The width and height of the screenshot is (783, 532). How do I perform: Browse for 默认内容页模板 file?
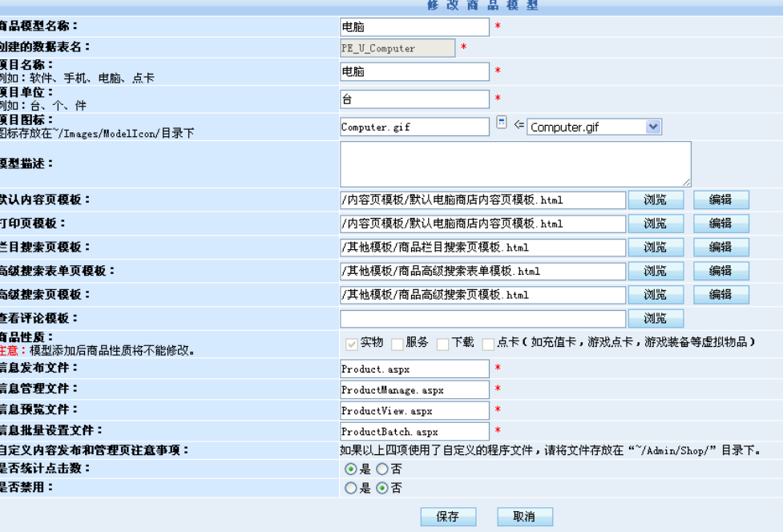656,199
